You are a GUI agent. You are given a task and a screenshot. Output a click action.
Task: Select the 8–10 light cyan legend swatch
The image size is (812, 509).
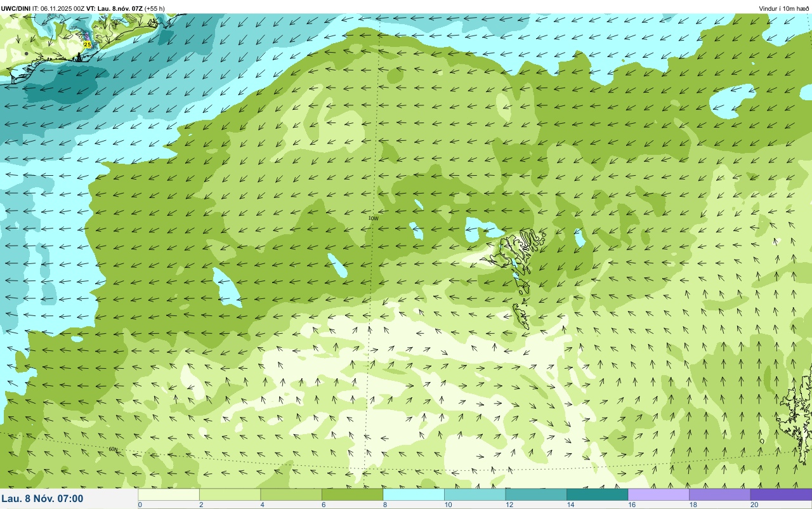point(414,494)
